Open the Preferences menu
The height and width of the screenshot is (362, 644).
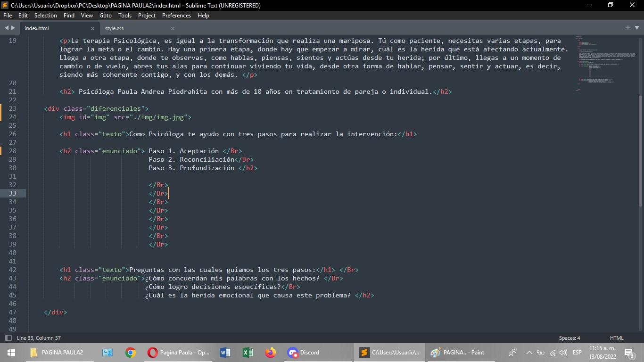[176, 16]
